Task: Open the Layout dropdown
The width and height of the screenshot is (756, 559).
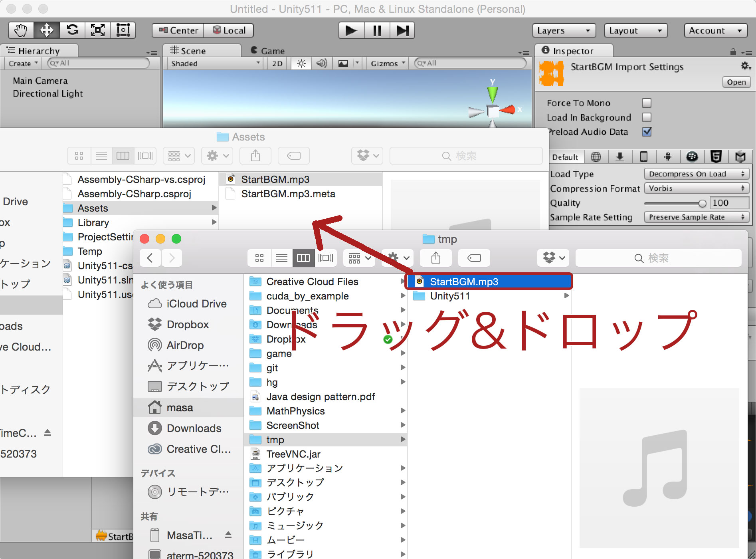Action: [636, 30]
